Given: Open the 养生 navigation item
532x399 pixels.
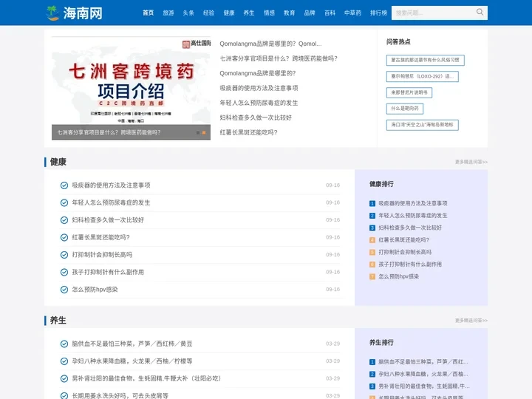Looking at the screenshot, I should [x=249, y=13].
